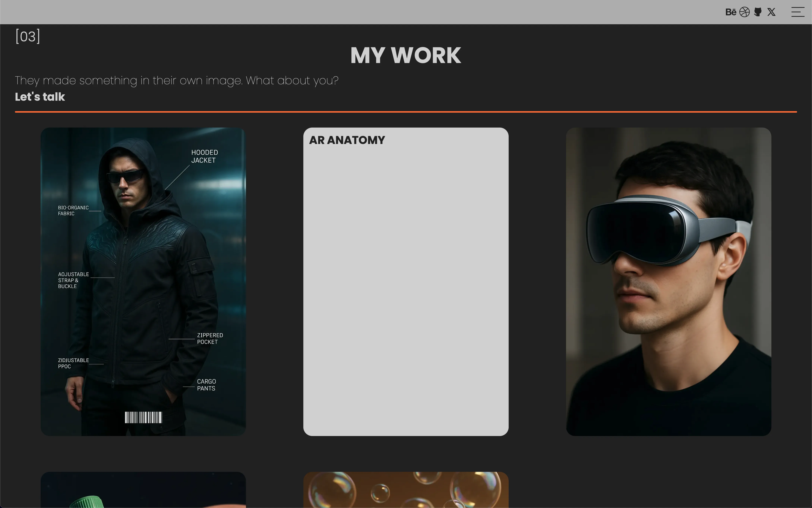Click the "Let's talk" link

pos(40,97)
